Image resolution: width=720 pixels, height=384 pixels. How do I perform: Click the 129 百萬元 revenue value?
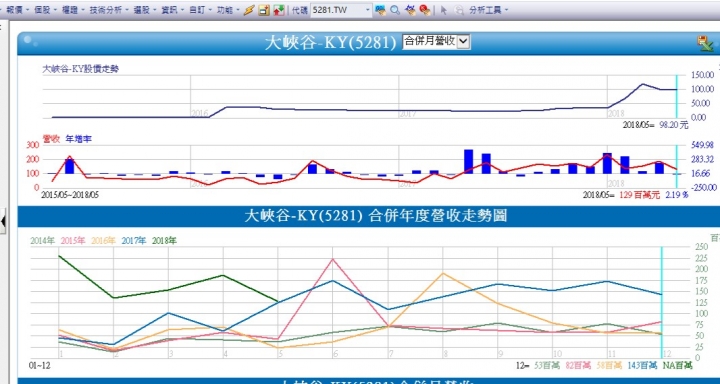[640, 195]
